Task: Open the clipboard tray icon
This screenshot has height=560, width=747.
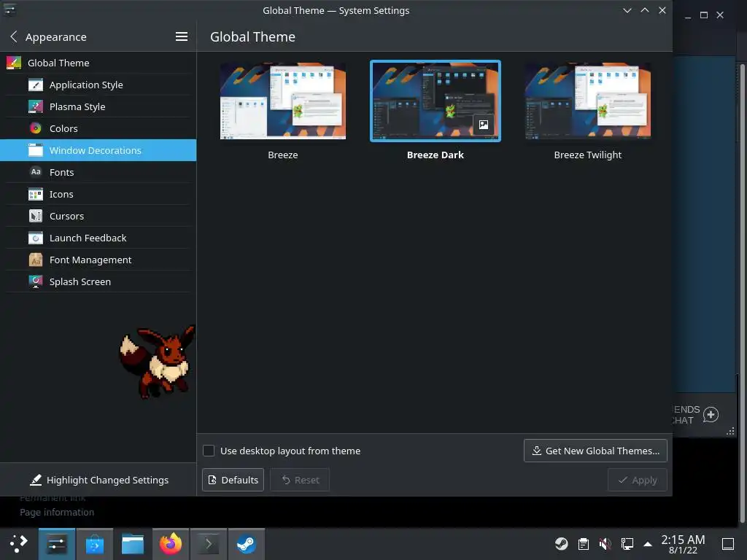Action: pos(583,544)
